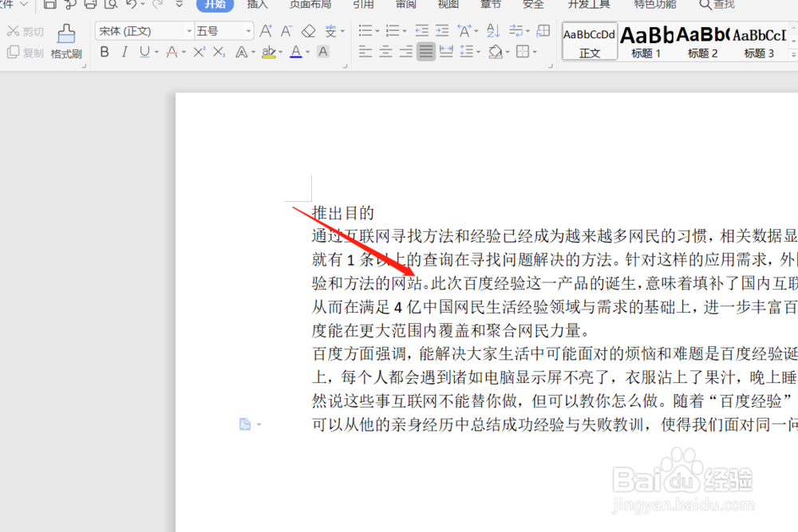This screenshot has height=532, width=798.
Task: Open the 宋体 (正文) font name dropdown
Action: point(189,32)
